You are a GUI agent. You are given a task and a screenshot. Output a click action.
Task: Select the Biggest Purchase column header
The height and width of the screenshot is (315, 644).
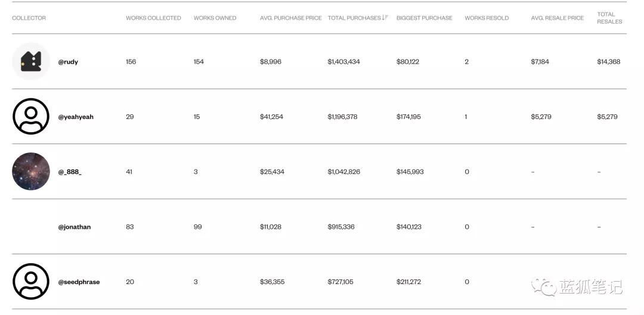(424, 18)
